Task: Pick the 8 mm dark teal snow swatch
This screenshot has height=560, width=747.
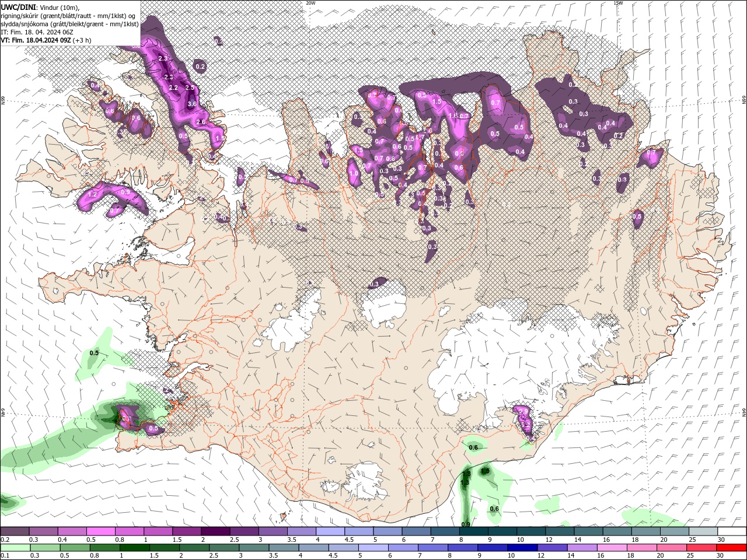Action: [x=473, y=531]
